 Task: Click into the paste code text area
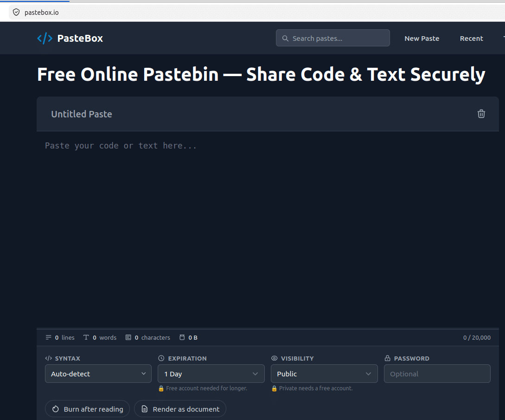[268, 230]
